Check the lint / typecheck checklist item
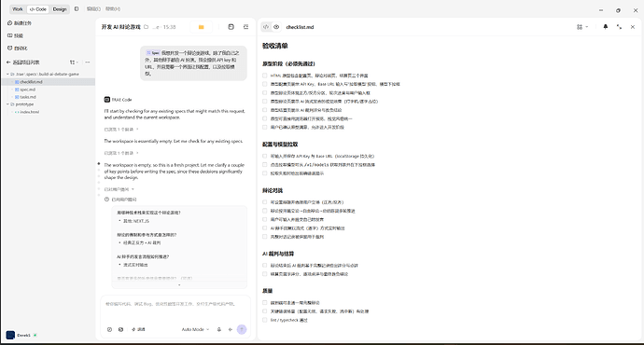Image resolution: width=644 pixels, height=345 pixels. 265,320
